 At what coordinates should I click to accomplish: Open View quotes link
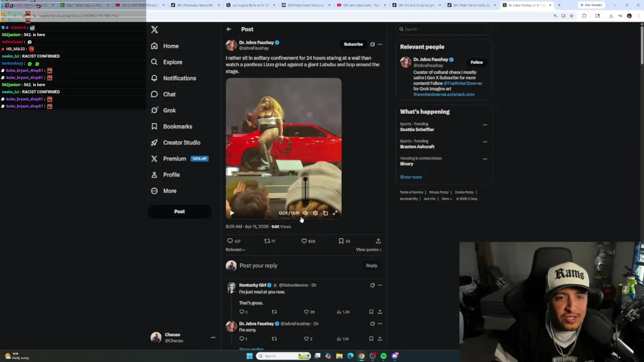(x=369, y=250)
